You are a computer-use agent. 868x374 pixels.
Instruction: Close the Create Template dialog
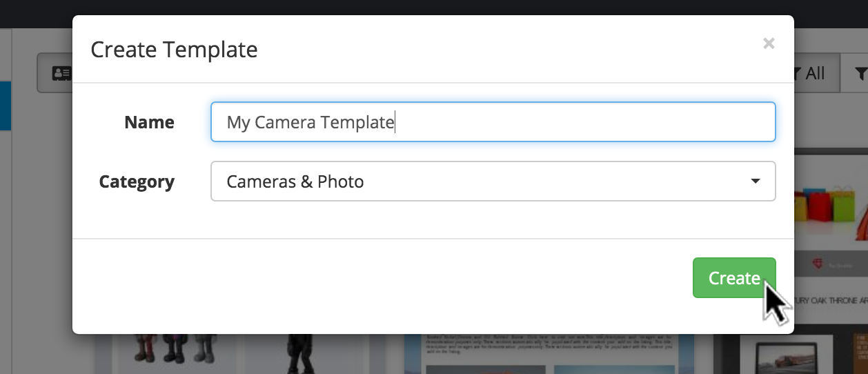pos(769,43)
